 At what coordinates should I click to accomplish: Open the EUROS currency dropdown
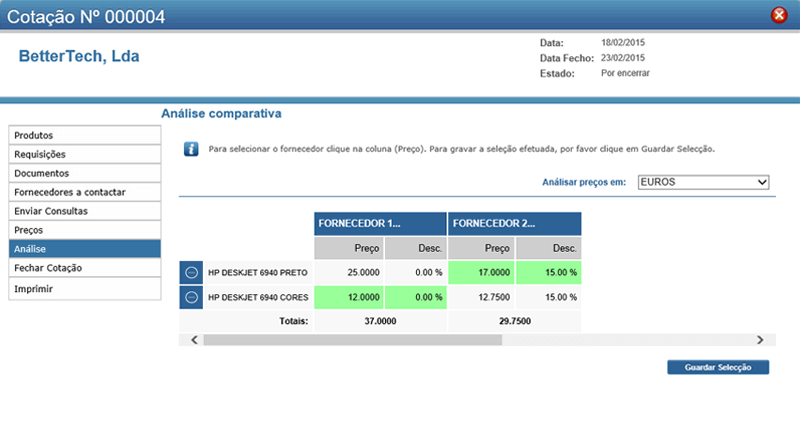click(704, 182)
